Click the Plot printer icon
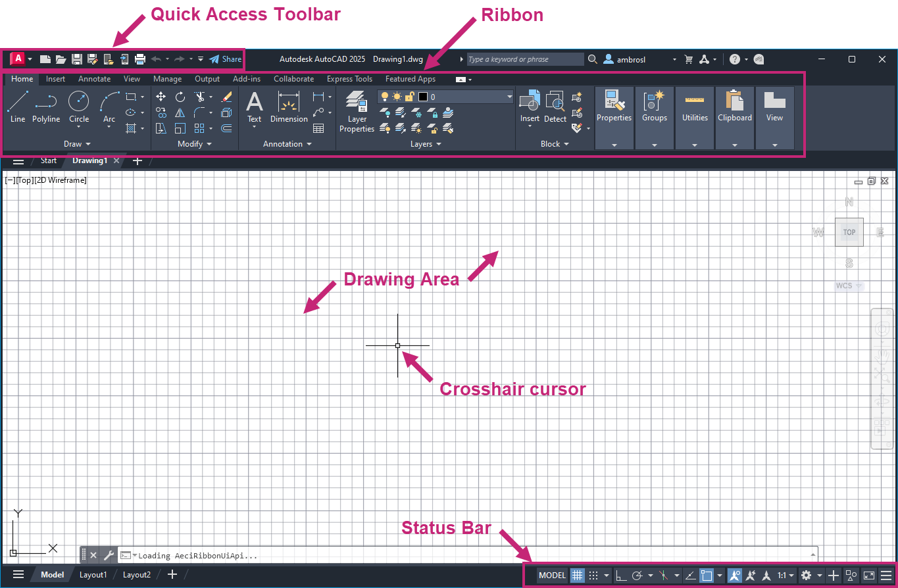This screenshot has height=588, width=898. point(140,59)
